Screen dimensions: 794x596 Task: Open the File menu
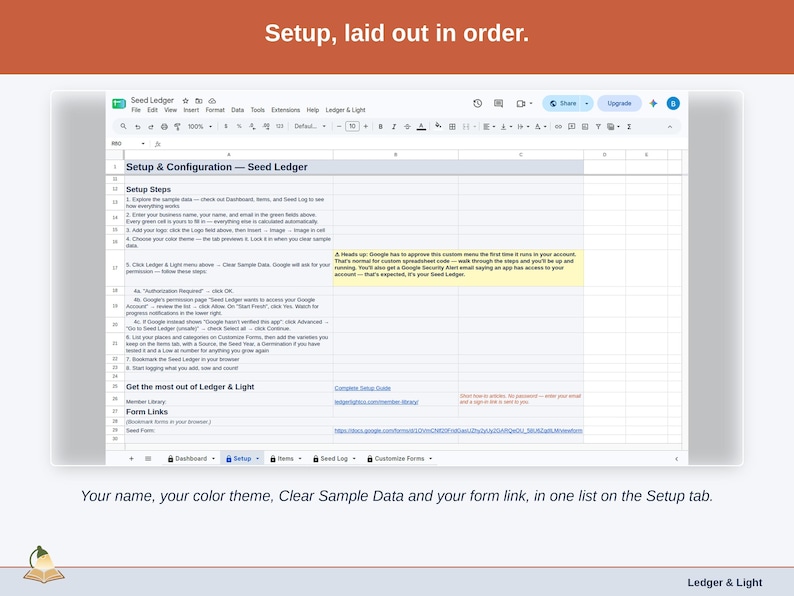(136, 110)
